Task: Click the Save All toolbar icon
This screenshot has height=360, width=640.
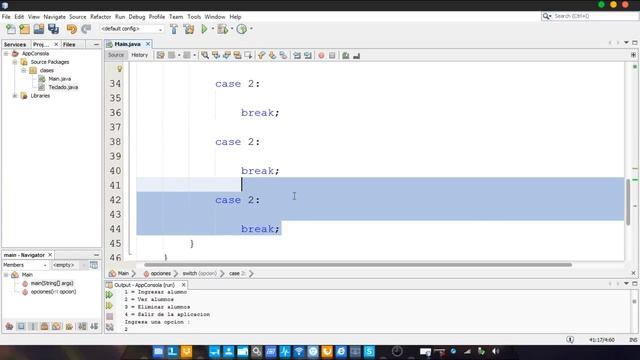Action: point(53,29)
